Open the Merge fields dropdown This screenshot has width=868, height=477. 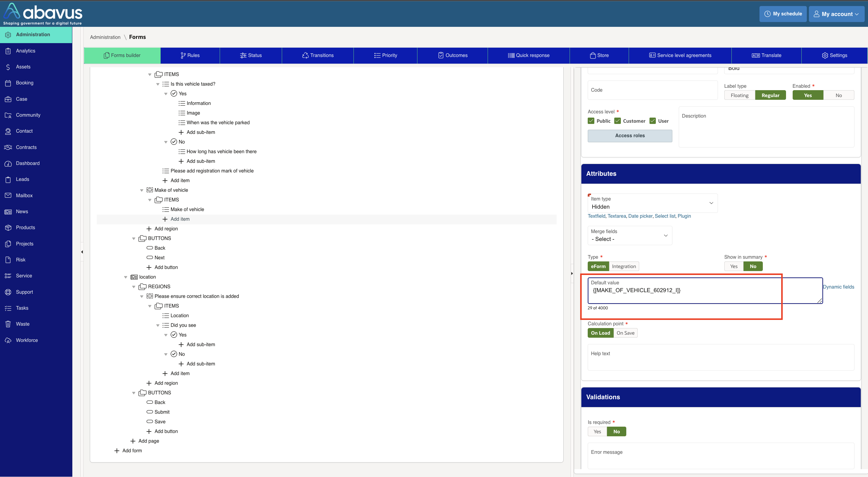tap(630, 235)
